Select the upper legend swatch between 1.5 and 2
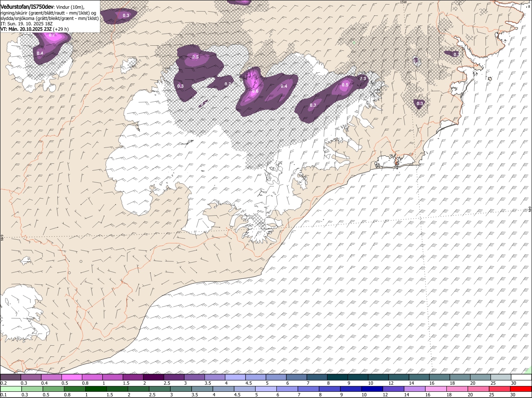532x398 pixels. pyautogui.click(x=133, y=377)
